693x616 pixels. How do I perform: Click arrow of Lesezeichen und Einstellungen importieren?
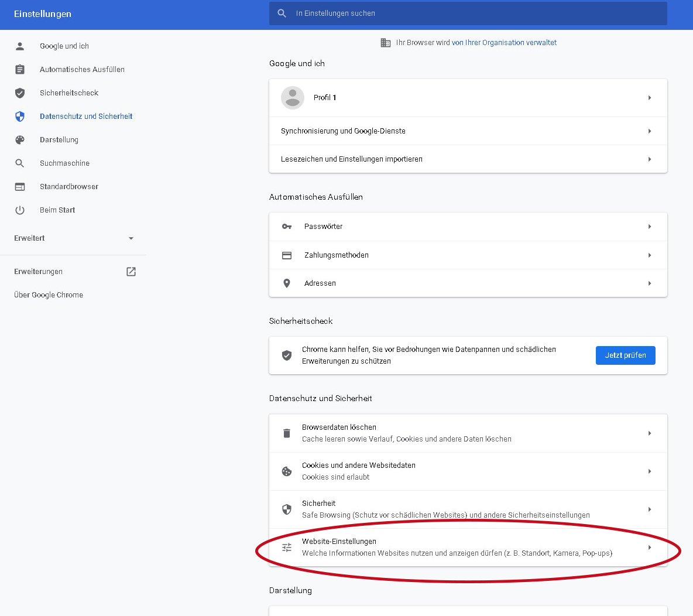coord(650,159)
